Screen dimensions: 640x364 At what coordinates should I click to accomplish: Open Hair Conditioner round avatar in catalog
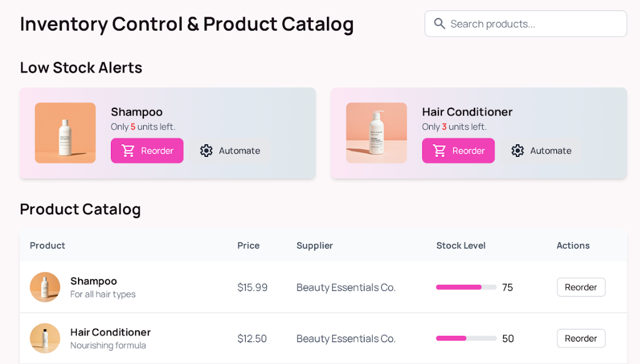pyautogui.click(x=45, y=338)
